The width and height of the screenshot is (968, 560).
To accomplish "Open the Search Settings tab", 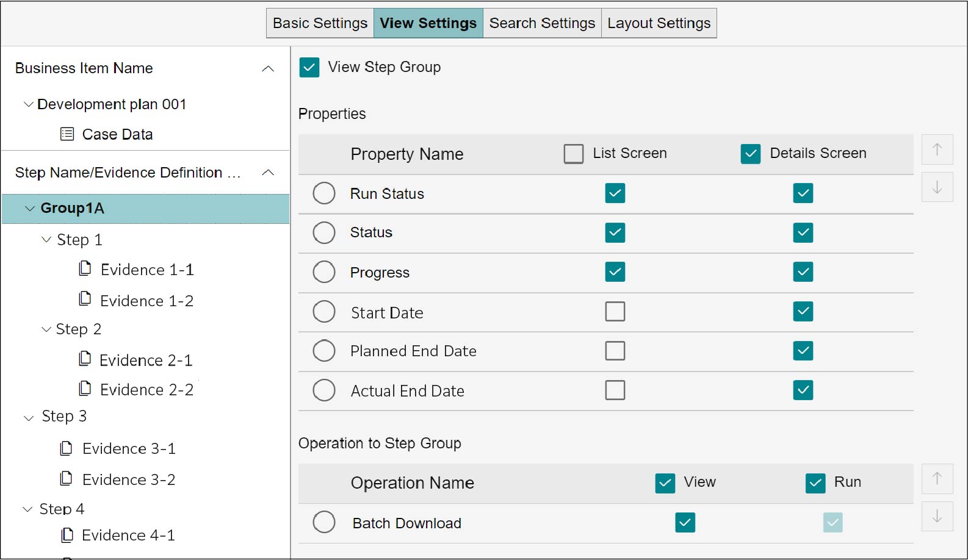I will point(542,23).
